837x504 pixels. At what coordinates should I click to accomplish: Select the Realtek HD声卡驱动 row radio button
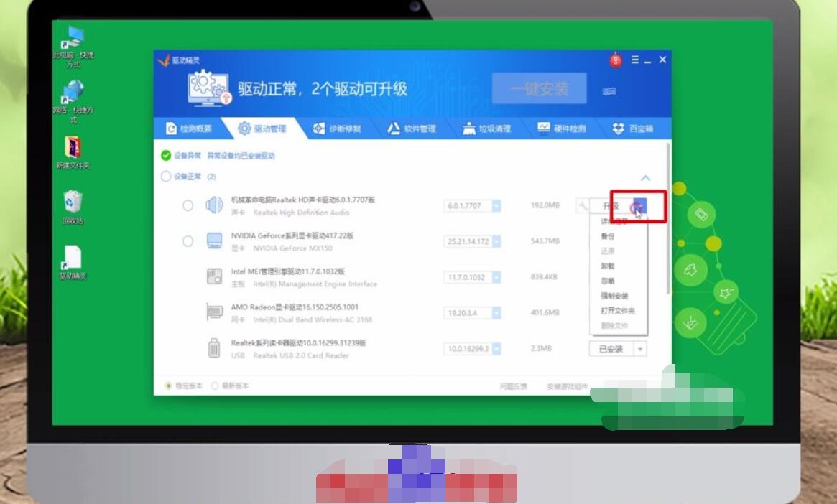coord(188,205)
